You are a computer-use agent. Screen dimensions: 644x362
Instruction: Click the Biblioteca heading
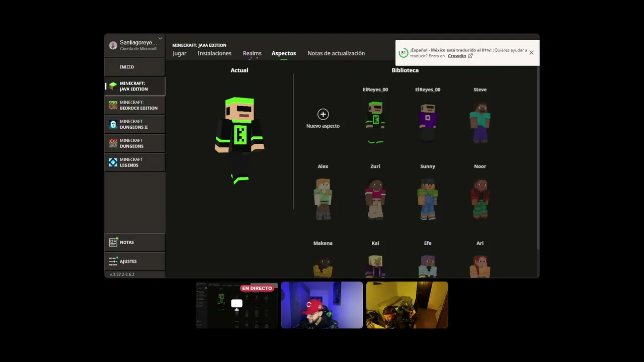tap(405, 70)
